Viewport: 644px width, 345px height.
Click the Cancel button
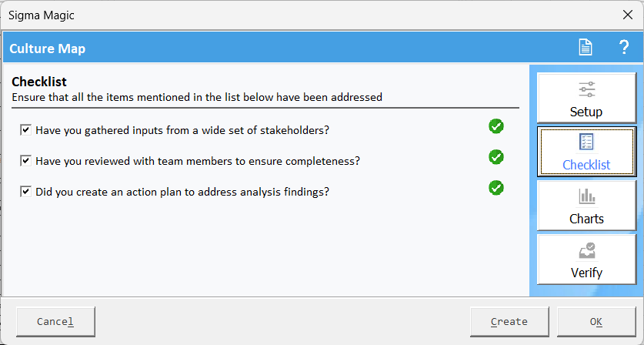55,322
